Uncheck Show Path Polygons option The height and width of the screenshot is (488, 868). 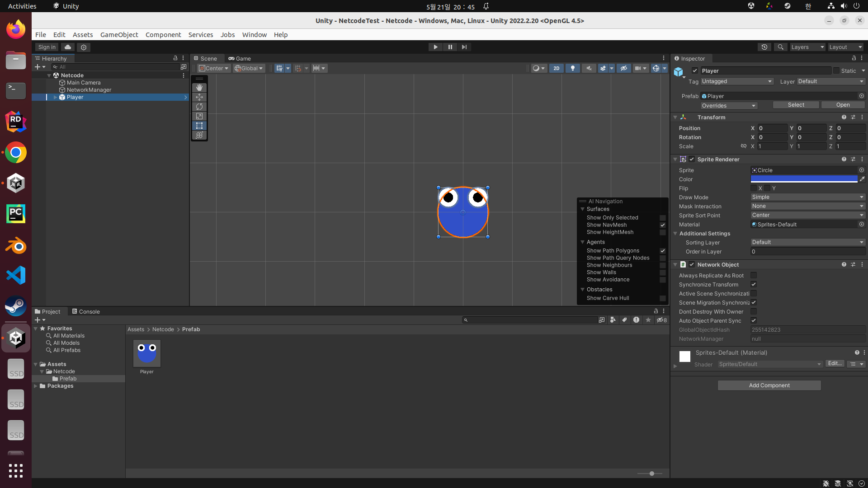pos(663,251)
